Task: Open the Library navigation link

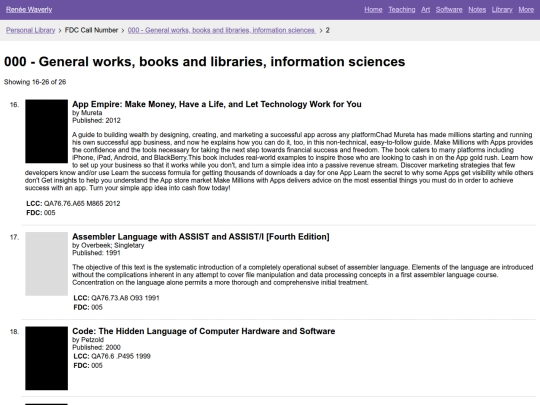Action: click(502, 10)
